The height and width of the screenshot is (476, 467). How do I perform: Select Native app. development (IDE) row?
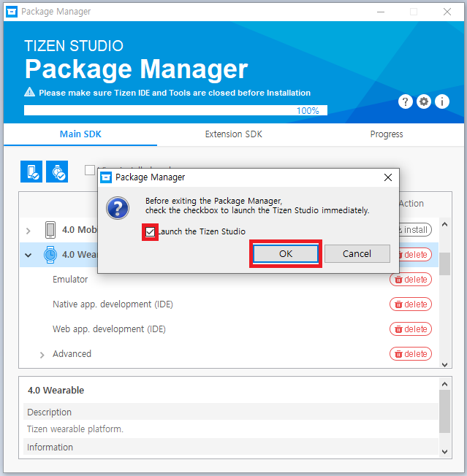tap(229, 304)
